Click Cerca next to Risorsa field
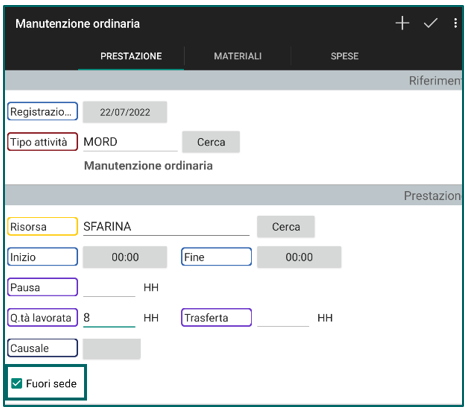 tap(286, 227)
